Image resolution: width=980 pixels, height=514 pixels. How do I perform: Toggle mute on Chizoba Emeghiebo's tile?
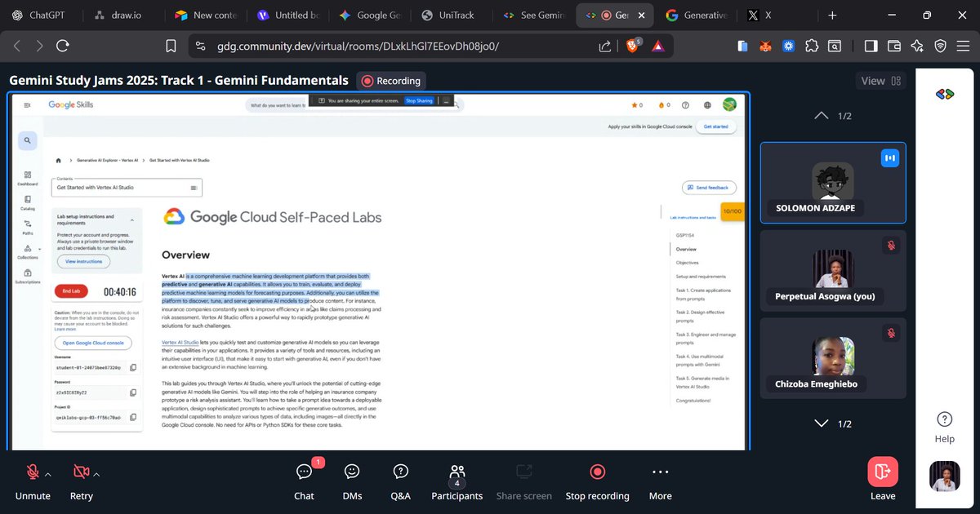(891, 333)
